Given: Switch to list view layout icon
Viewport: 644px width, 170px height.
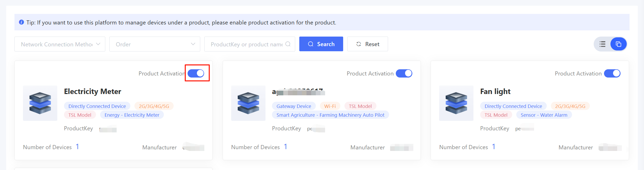Looking at the screenshot, I should 602,44.
